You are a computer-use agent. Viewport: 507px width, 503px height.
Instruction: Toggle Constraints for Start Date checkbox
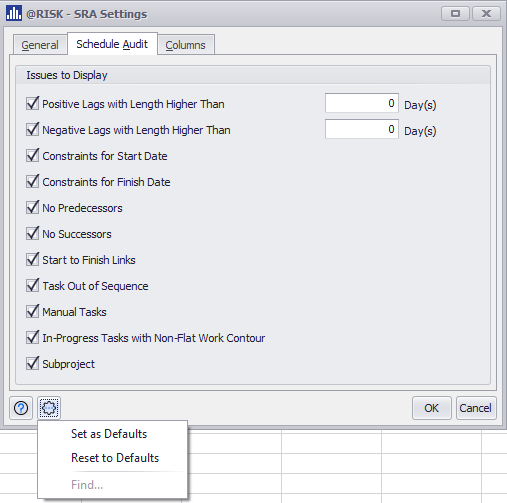pos(33,156)
